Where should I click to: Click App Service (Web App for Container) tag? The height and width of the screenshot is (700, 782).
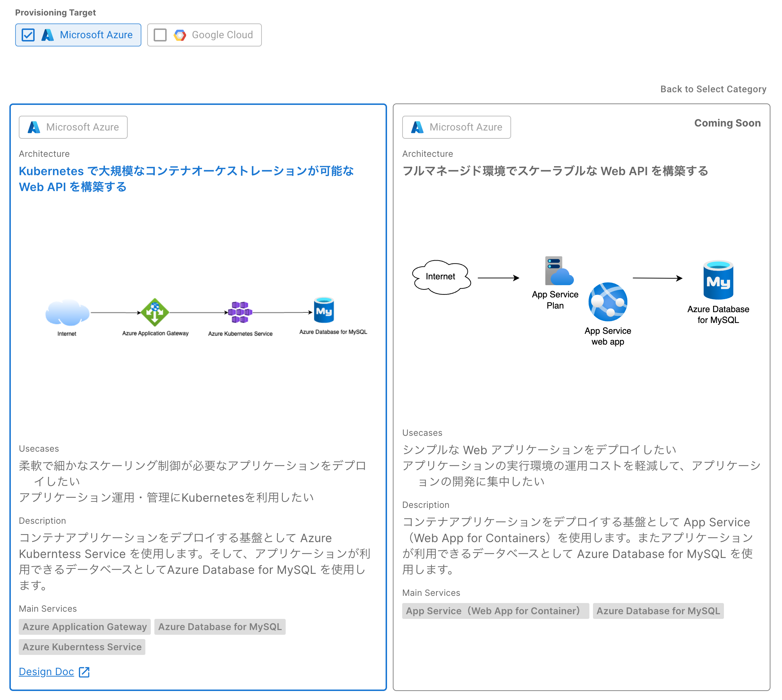(x=495, y=611)
